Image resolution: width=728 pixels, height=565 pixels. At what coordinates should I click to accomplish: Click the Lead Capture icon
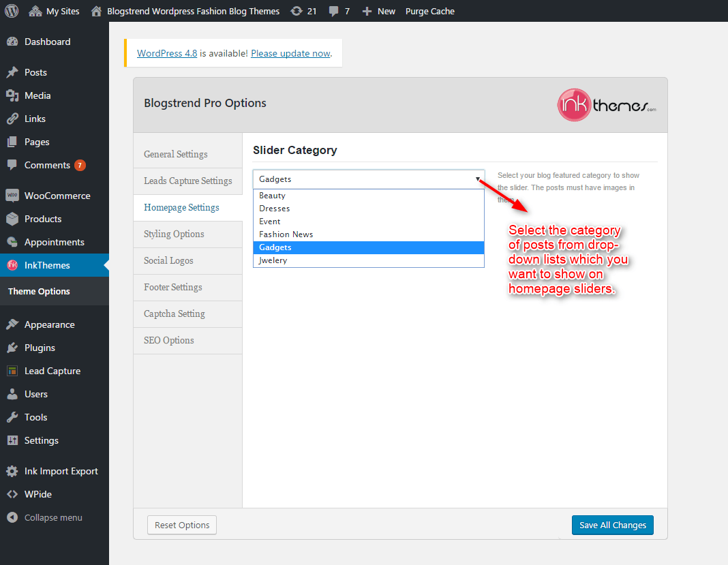pyautogui.click(x=12, y=371)
